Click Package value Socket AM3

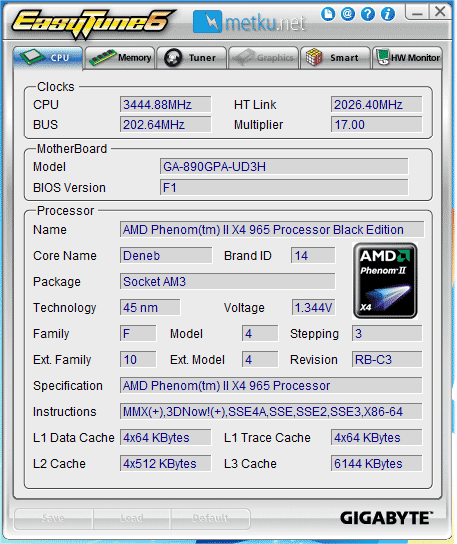tap(228, 281)
